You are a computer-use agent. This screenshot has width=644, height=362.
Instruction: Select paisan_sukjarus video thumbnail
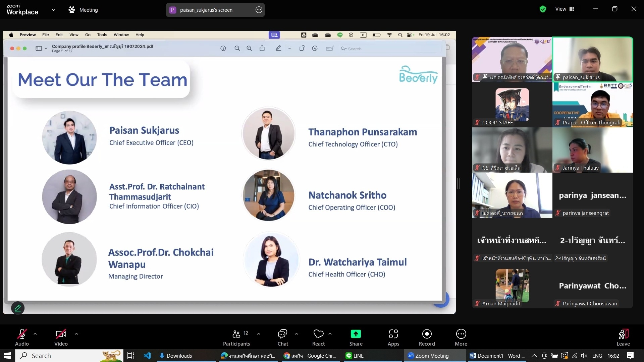pos(593,59)
